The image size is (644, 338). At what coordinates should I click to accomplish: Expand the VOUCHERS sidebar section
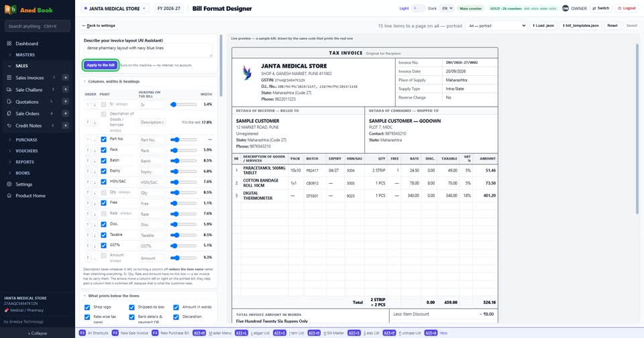point(26,151)
